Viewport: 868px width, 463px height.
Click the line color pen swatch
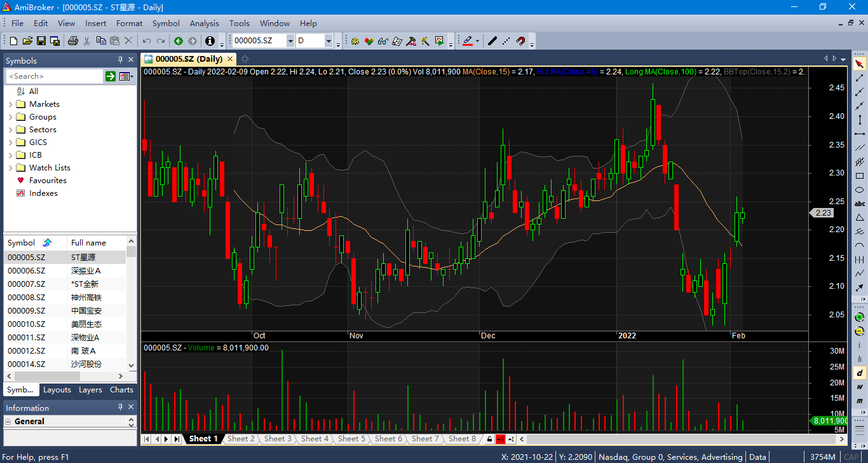tap(468, 41)
